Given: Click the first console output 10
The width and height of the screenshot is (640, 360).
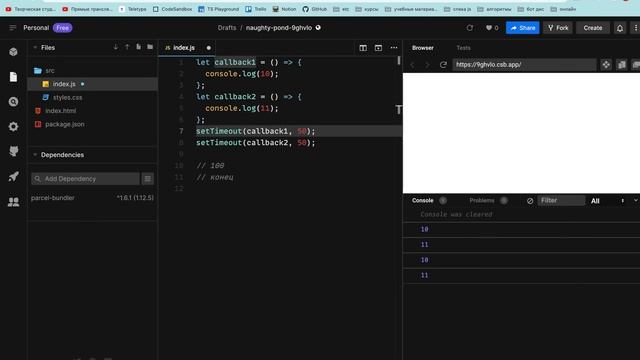Looking at the screenshot, I should point(424,229).
